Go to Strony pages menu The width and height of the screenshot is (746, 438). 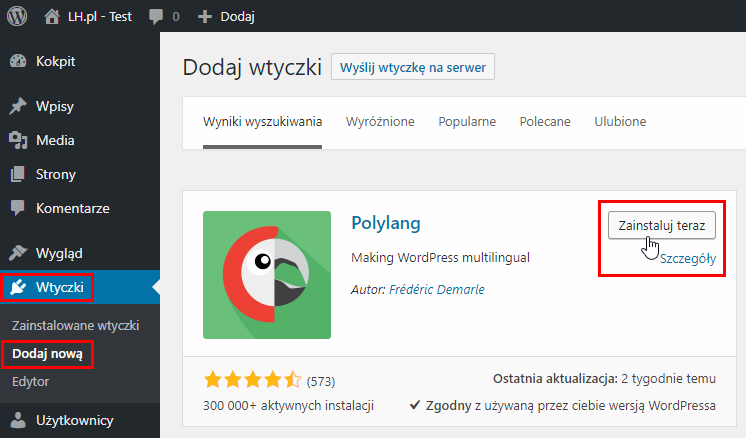[56, 174]
